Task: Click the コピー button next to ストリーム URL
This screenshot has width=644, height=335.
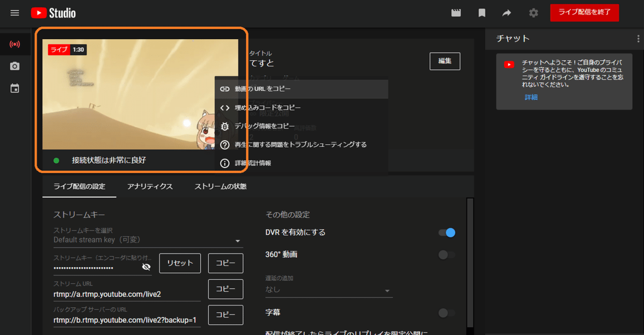Action: coord(225,289)
